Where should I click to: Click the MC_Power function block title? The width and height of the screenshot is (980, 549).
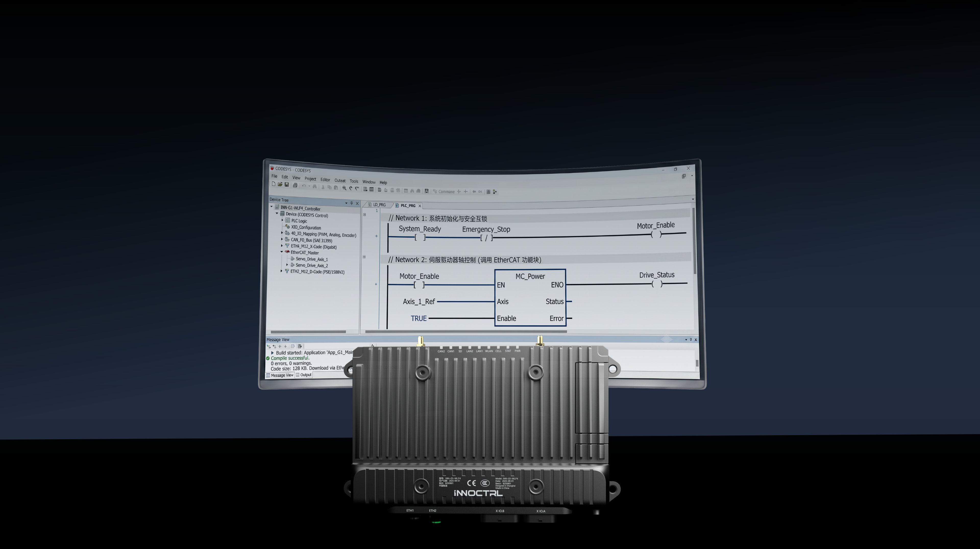pyautogui.click(x=530, y=276)
